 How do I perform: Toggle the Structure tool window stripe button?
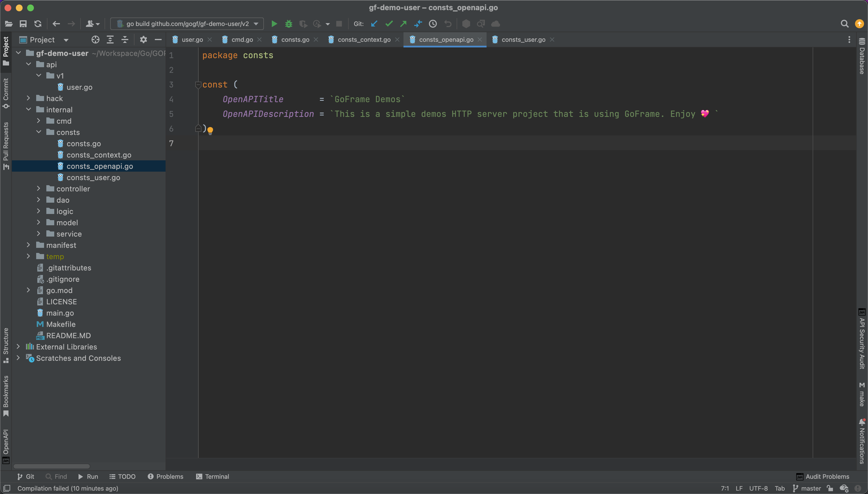coord(6,345)
